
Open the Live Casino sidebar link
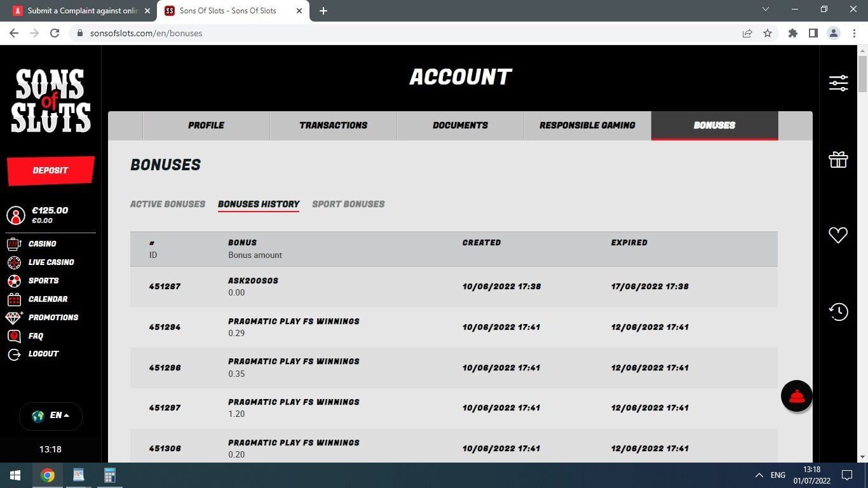click(51, 262)
